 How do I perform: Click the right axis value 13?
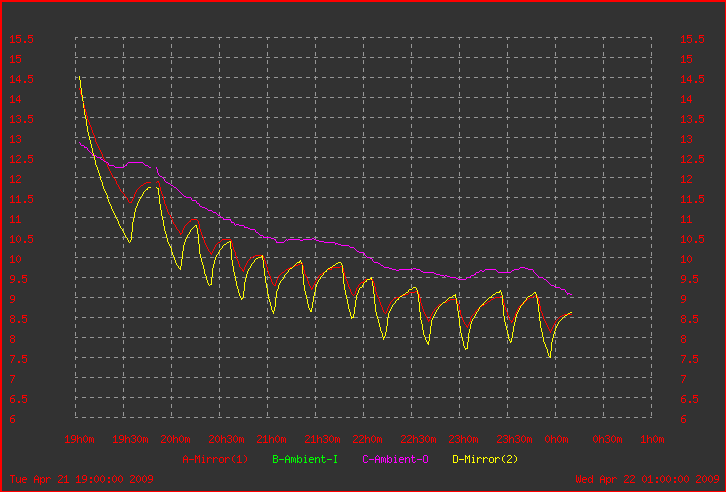(686, 139)
